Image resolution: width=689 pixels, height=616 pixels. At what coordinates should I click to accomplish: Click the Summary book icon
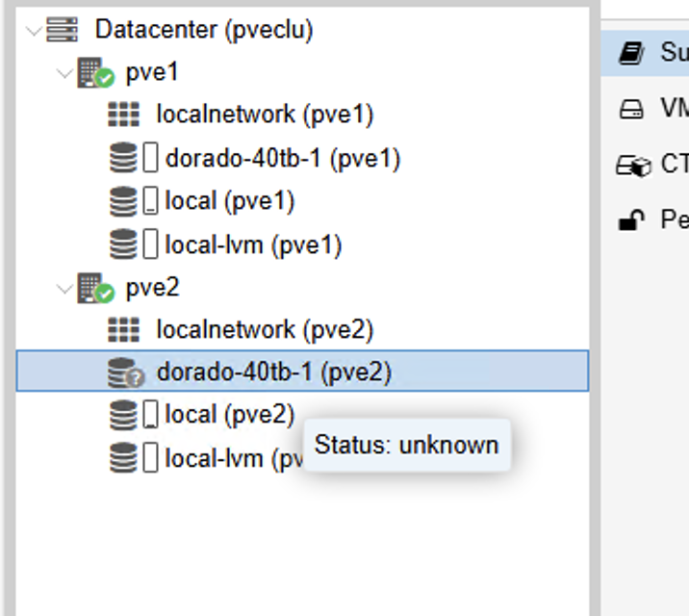pos(631,53)
